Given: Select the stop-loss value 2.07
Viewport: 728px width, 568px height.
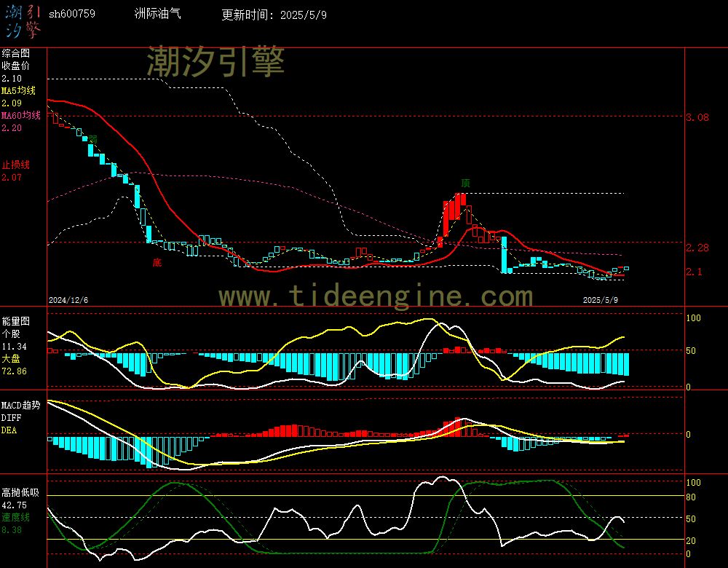Looking at the screenshot, I should (x=12, y=178).
